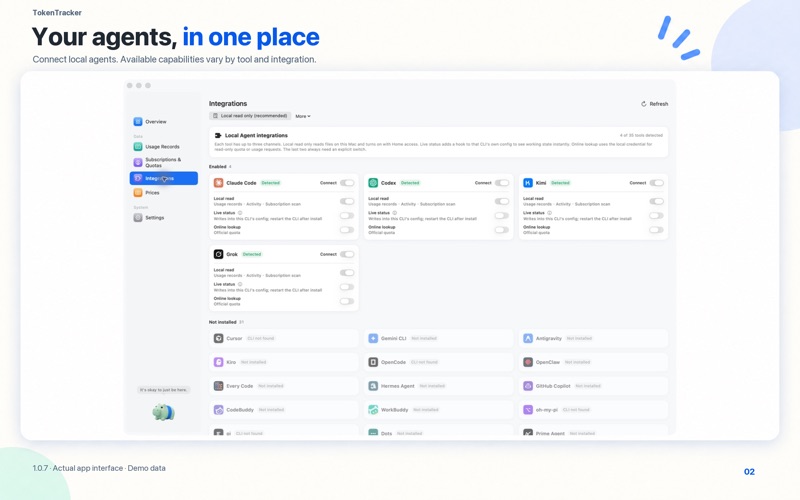Click the GitHub Copilot icon
This screenshot has width=800, height=500.
(528, 386)
